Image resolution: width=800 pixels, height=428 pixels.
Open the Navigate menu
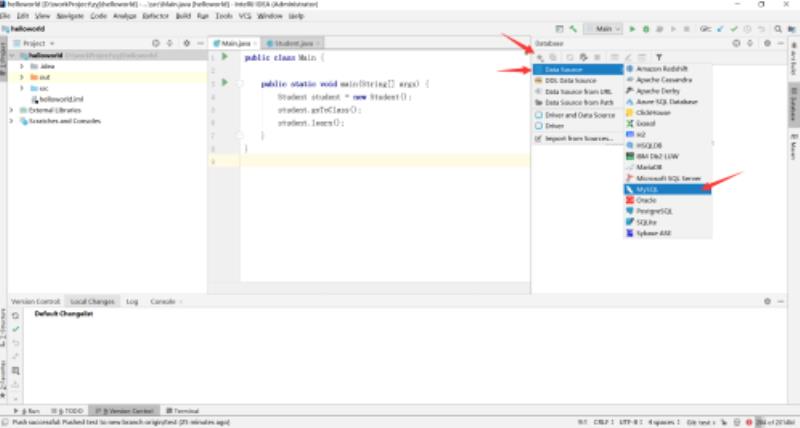point(70,16)
